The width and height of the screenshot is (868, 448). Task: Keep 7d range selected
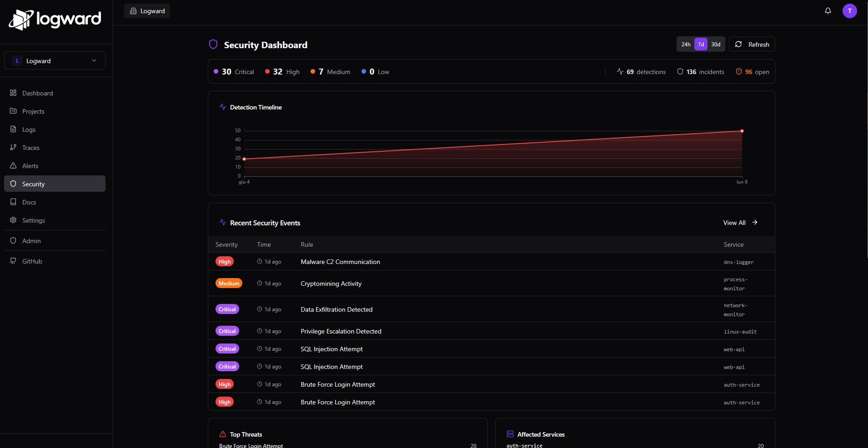pos(700,44)
